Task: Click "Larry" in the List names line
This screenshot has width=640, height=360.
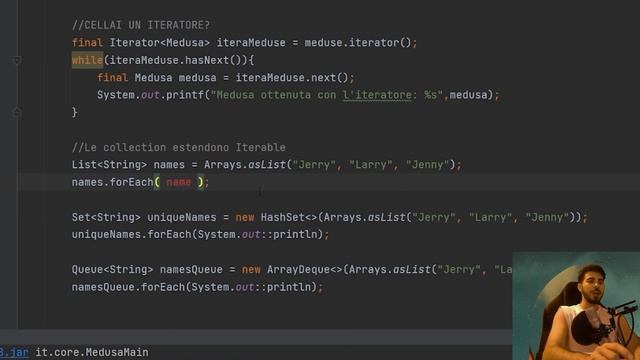Action: tap(371, 165)
